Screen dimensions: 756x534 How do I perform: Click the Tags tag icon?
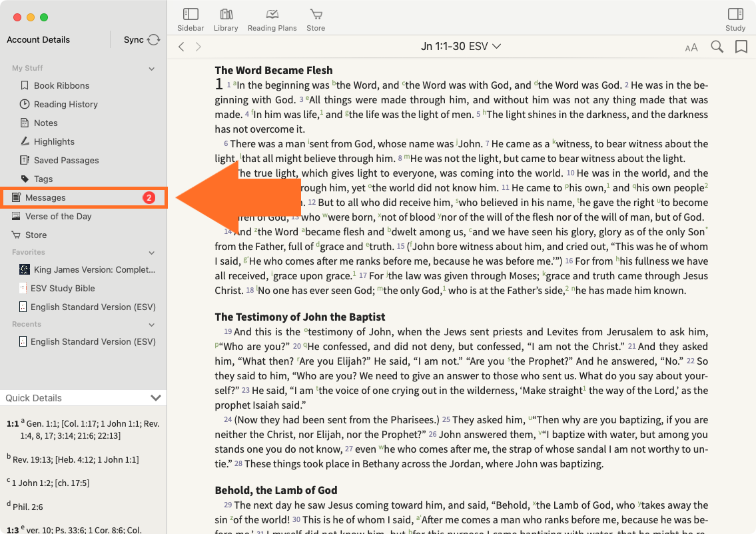click(x=25, y=179)
